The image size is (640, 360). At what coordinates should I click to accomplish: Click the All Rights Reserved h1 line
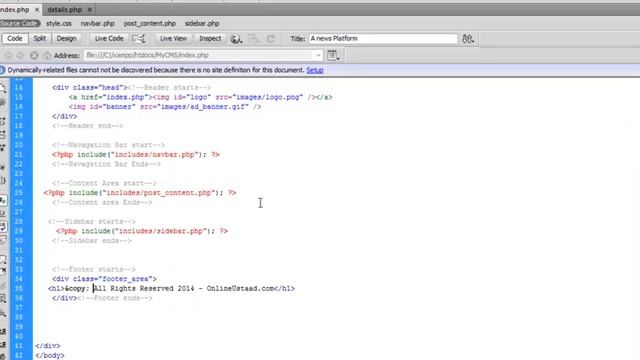point(171,289)
